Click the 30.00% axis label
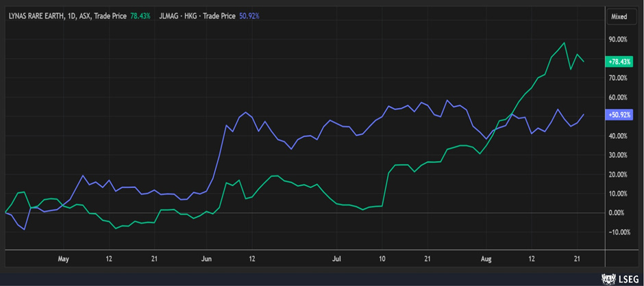The height and width of the screenshot is (286, 644). [x=619, y=155]
